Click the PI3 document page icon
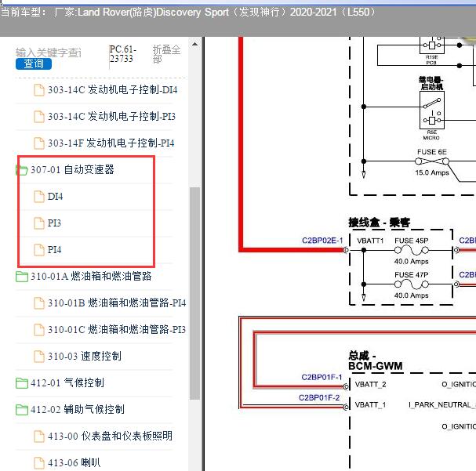Screen dimensions: 476x471 (39, 223)
